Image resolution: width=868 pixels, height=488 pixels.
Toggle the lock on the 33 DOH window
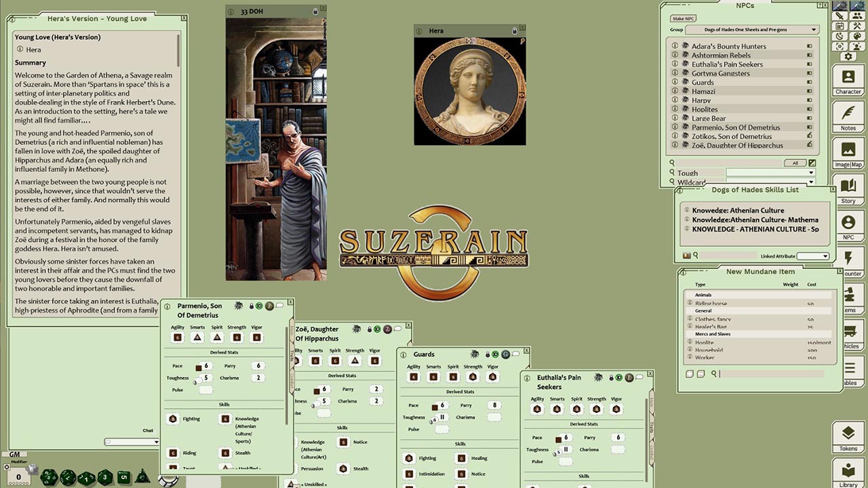(315, 12)
